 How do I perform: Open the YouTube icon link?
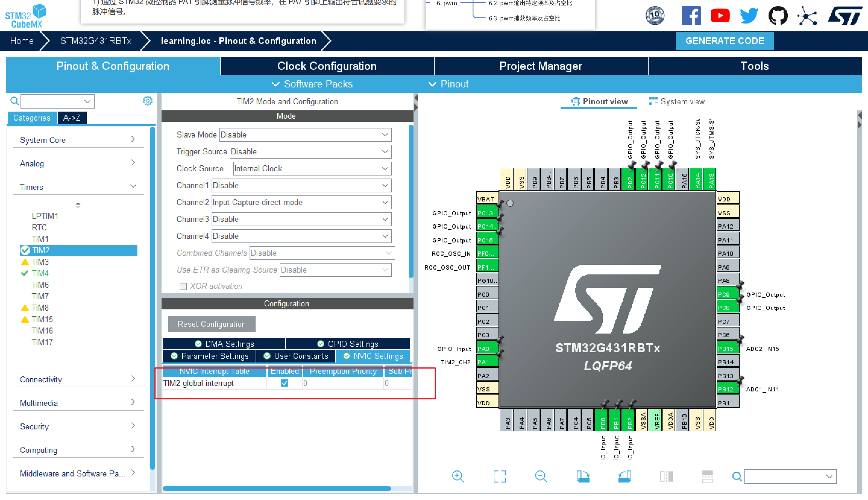pos(720,16)
